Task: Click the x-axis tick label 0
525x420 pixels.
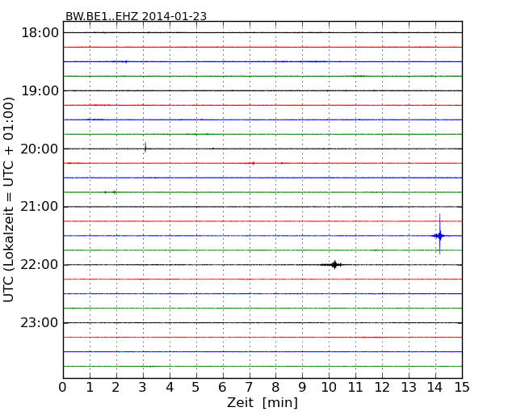Action: point(63,387)
